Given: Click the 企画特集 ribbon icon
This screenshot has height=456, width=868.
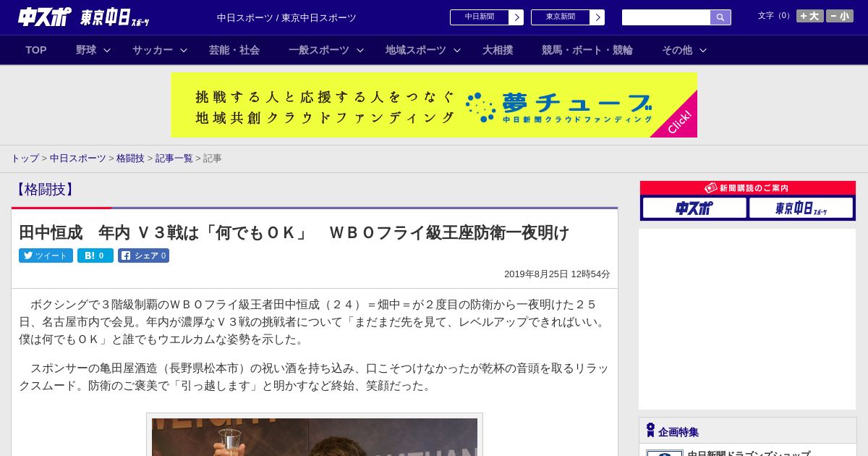Looking at the screenshot, I should 650,430.
